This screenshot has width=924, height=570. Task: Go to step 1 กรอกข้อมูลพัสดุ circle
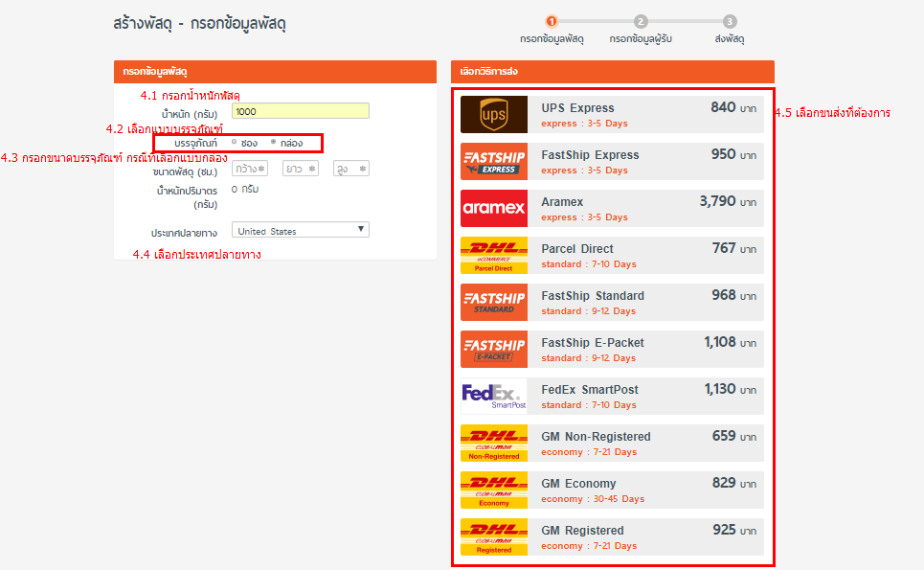pos(552,22)
